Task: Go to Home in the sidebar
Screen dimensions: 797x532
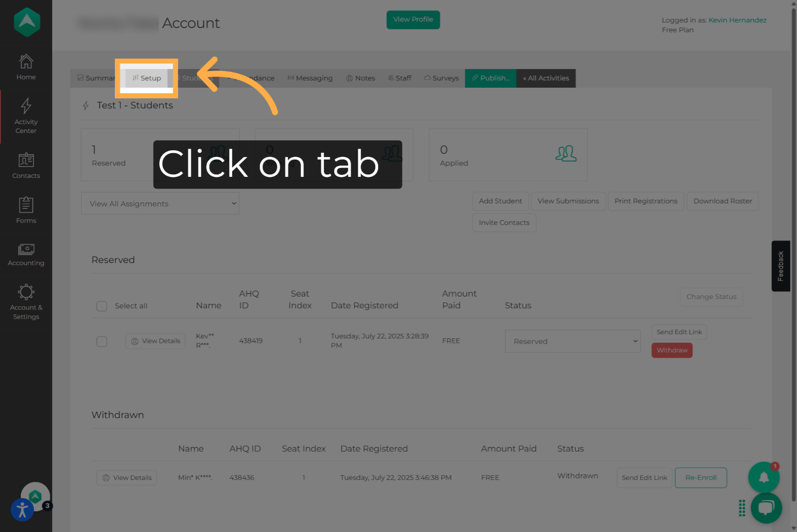Action: (26, 67)
